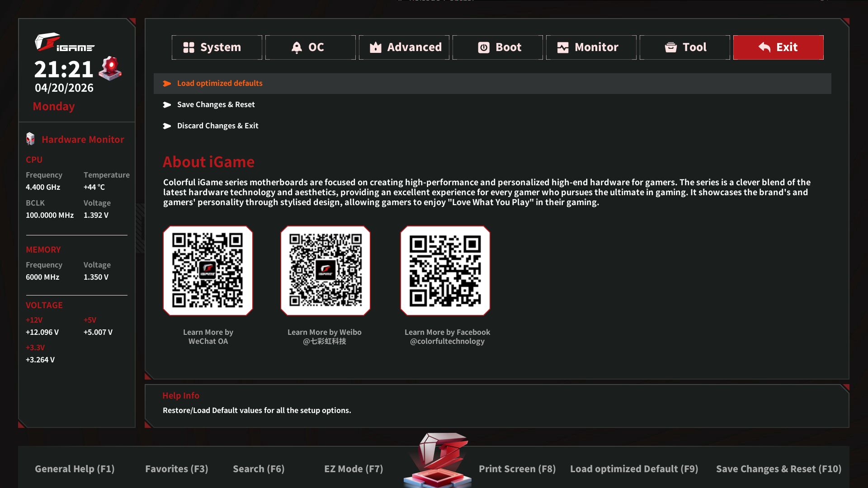
Task: Select Load optimized defaults
Action: tap(492, 84)
